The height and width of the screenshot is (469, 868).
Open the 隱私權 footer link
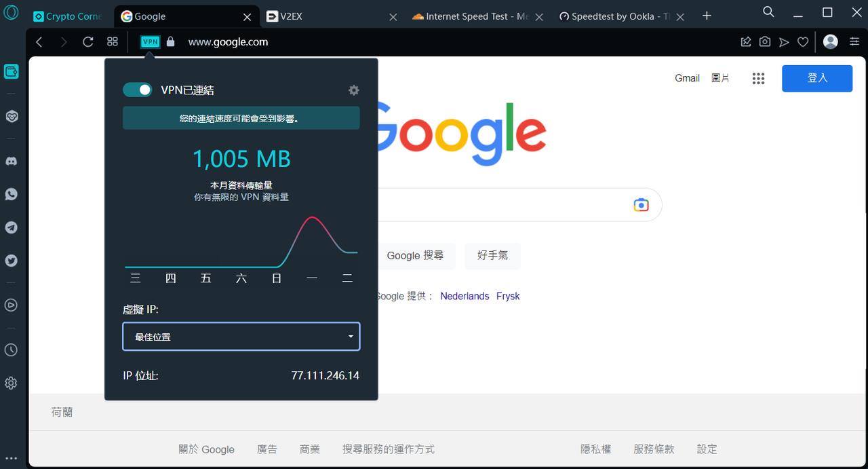click(595, 449)
